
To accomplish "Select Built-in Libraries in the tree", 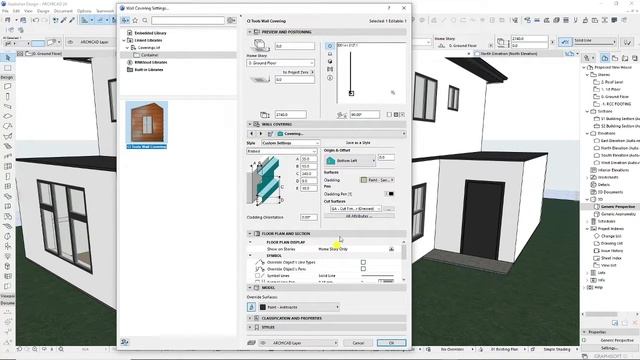I will coord(149,70).
